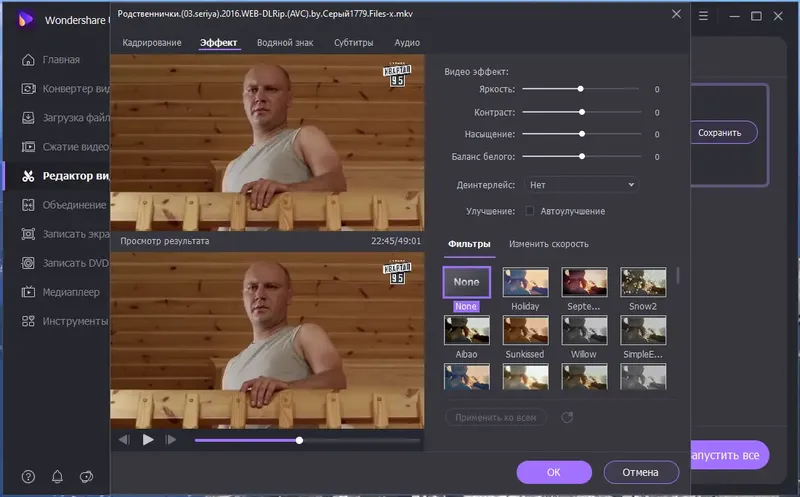Viewport: 800px width, 497px height.
Task: Click Применить ко всем button
Action: coord(495,417)
